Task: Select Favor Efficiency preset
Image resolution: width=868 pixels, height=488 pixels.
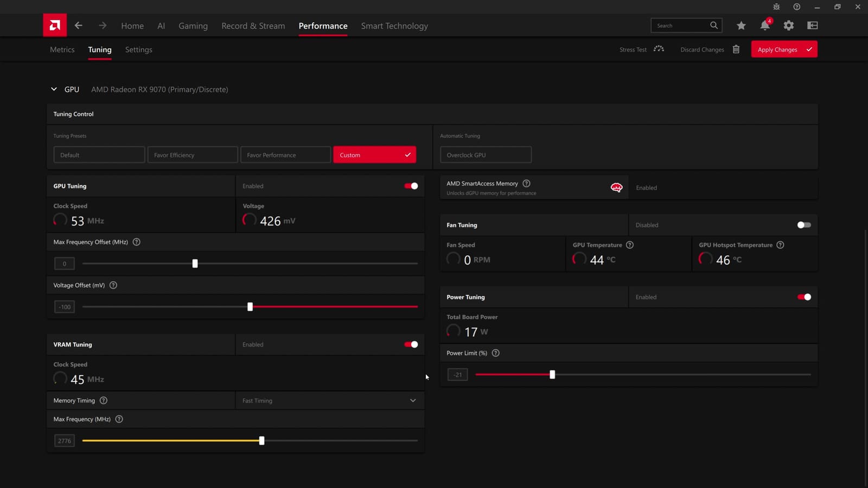Action: click(x=193, y=155)
